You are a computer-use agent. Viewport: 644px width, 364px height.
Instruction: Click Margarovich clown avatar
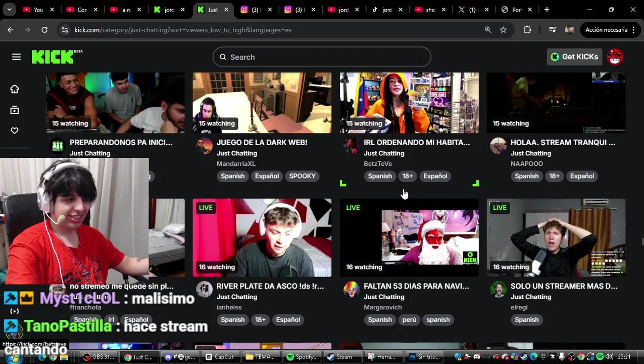[x=351, y=290]
